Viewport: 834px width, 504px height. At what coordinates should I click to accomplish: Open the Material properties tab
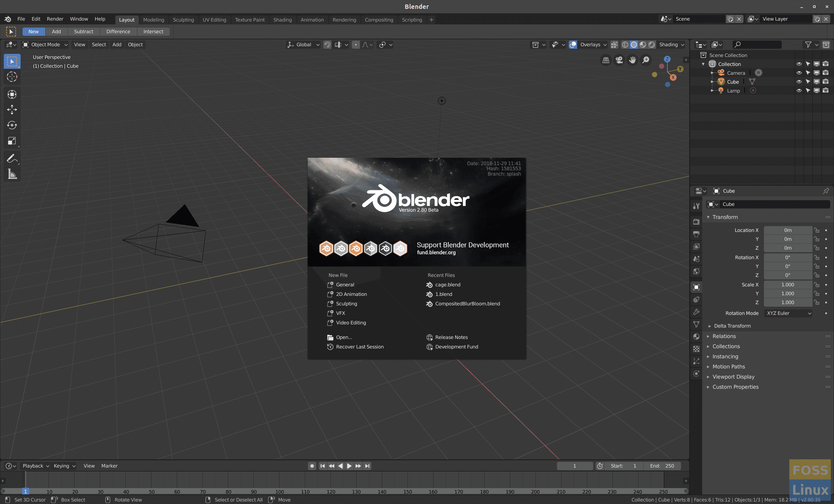click(x=696, y=336)
